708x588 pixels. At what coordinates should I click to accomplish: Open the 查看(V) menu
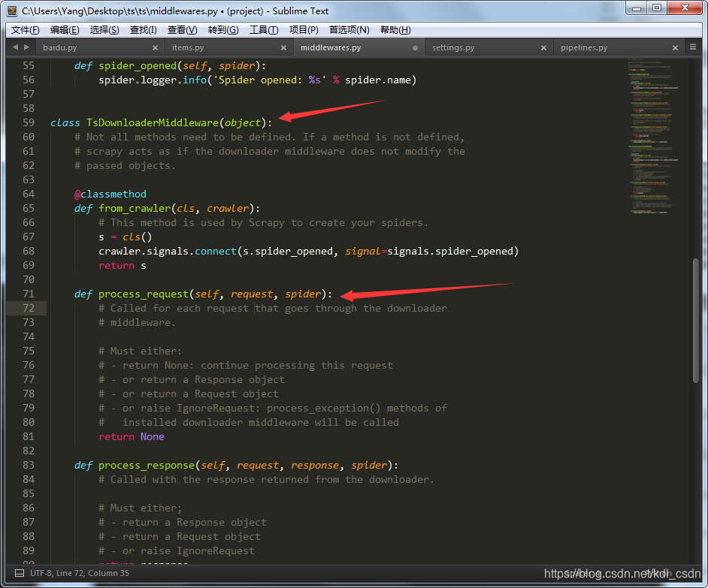point(182,30)
